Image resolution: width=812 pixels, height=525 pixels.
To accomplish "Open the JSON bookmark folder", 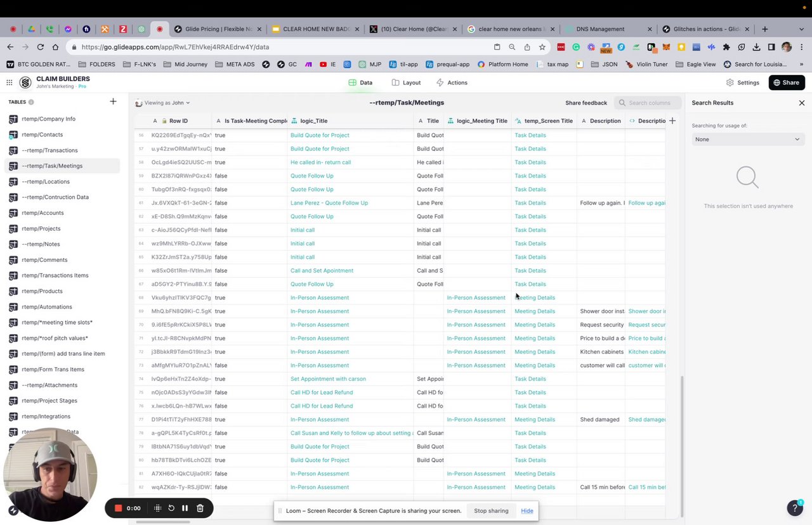I will coord(604,64).
